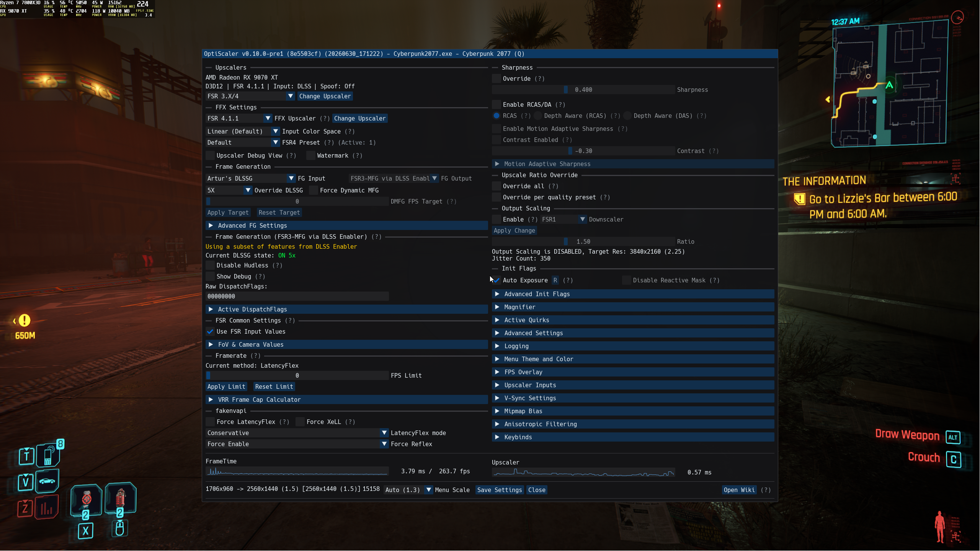Viewport: 980px width, 551px height.
Task: Expand the Magnifier section
Action: [633, 307]
